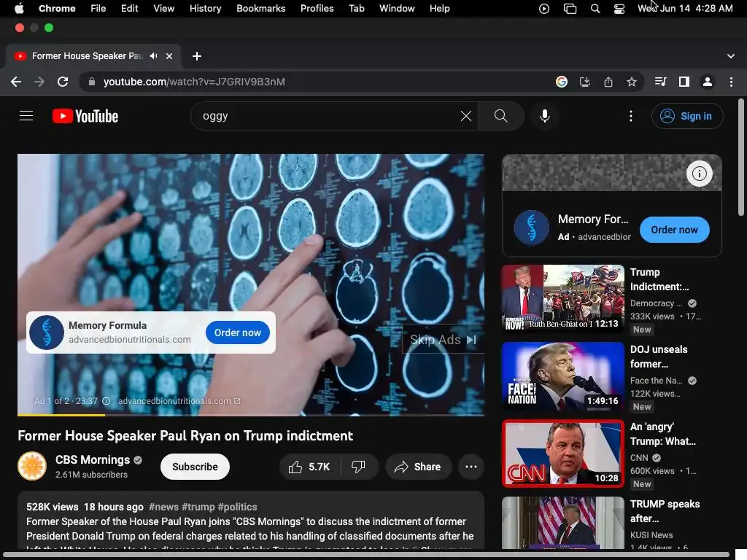Run search with the magnifier button

[500, 116]
